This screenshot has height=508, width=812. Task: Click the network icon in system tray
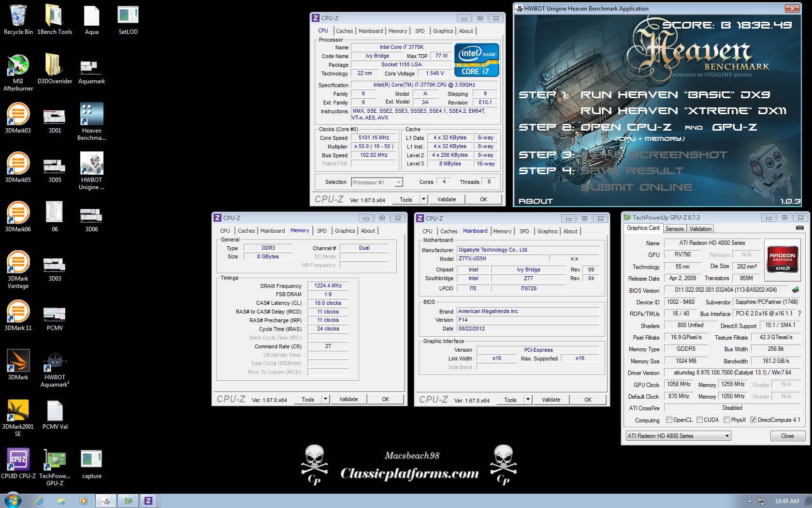point(762,501)
